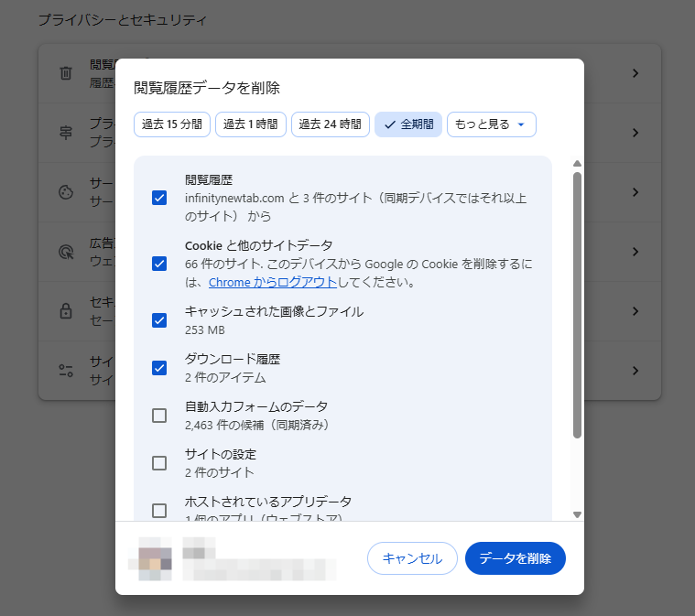Screen dimensions: 695x616
Task: Expand the top settings row chevron
Action: click(x=635, y=73)
